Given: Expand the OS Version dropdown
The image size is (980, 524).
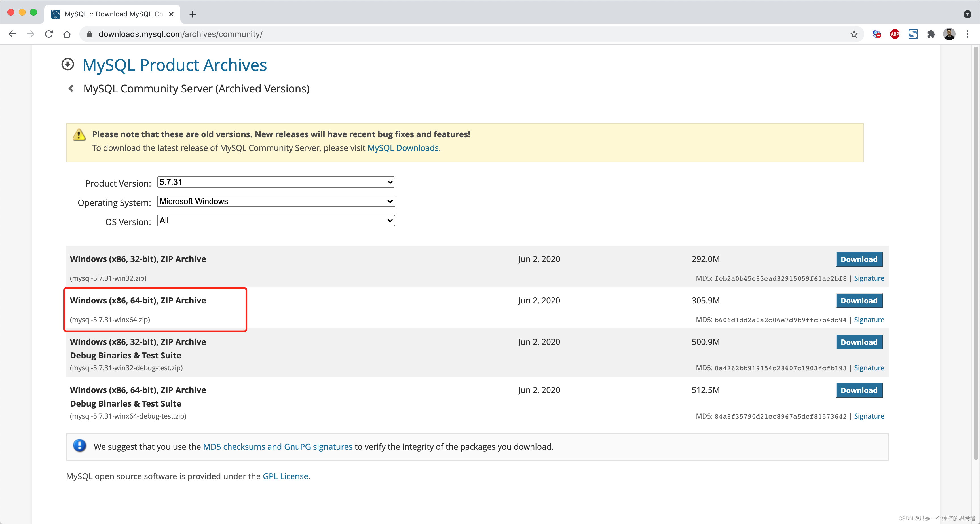Looking at the screenshot, I should coord(276,221).
